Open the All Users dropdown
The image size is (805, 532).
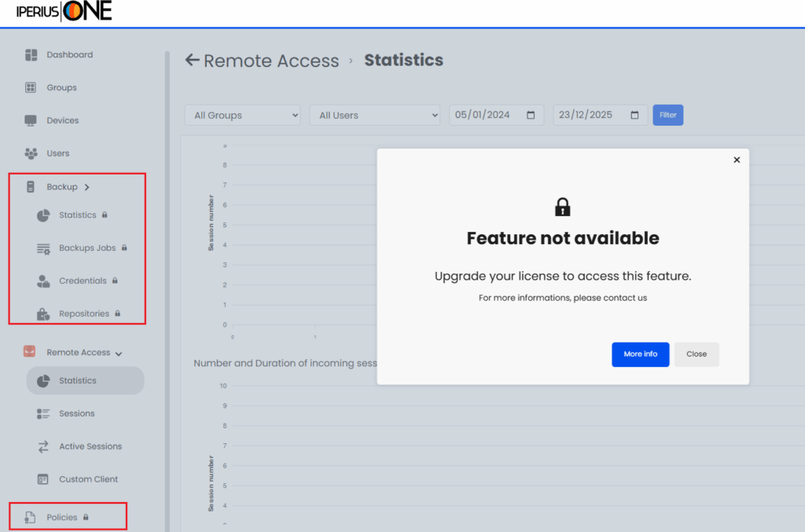375,116
